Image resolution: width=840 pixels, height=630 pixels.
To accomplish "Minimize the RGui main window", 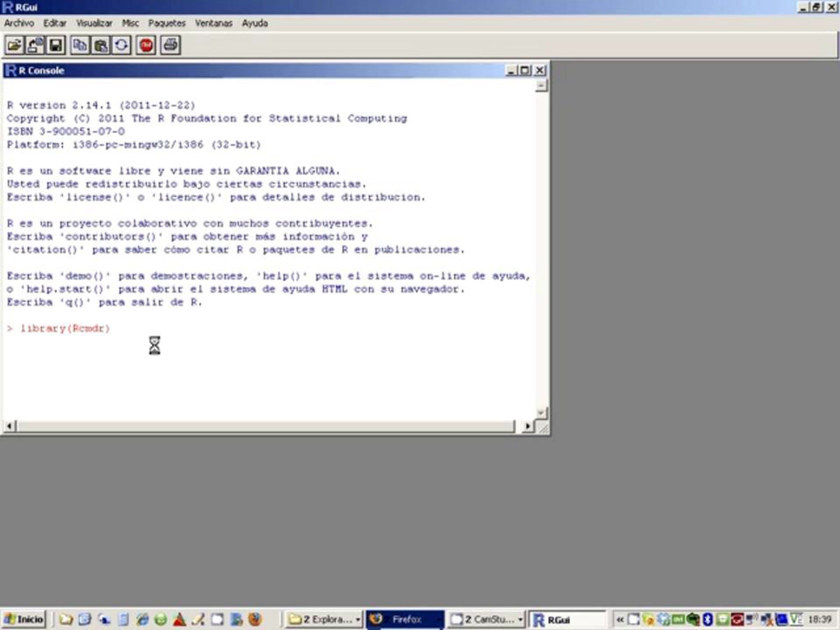I will click(804, 7).
